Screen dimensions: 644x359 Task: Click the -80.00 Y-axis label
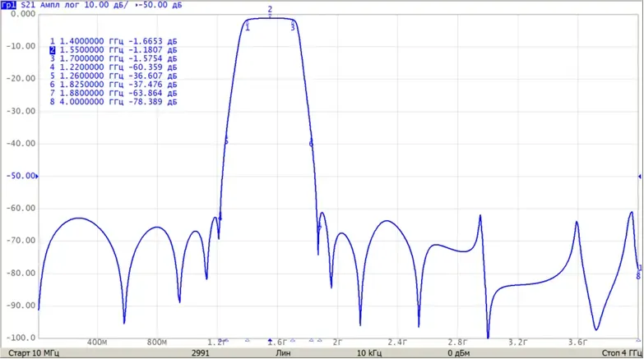coord(21,274)
